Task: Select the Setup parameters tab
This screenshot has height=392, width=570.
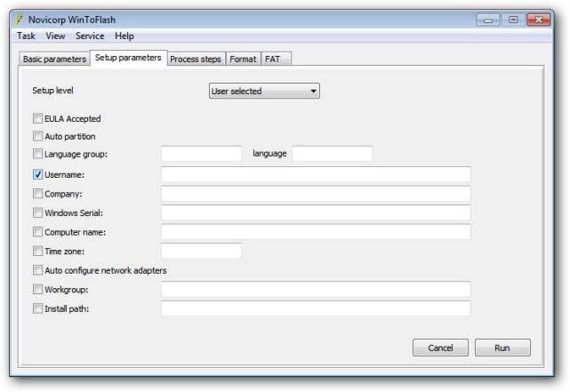Action: pyautogui.click(x=128, y=58)
